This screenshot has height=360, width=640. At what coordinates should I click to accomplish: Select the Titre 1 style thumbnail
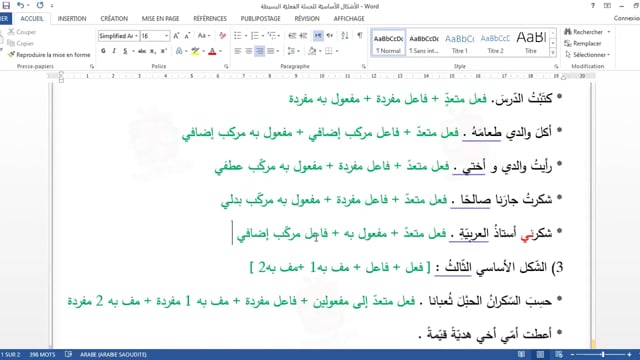point(460,43)
